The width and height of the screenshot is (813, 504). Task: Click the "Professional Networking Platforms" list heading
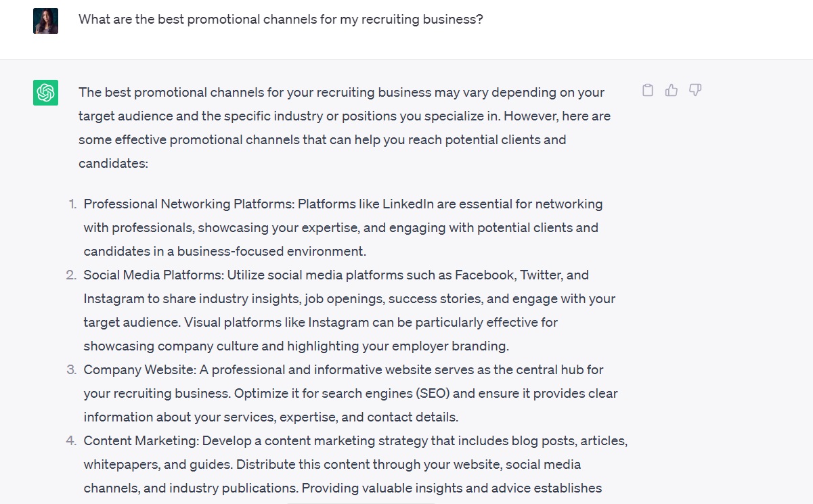pyautogui.click(x=188, y=204)
